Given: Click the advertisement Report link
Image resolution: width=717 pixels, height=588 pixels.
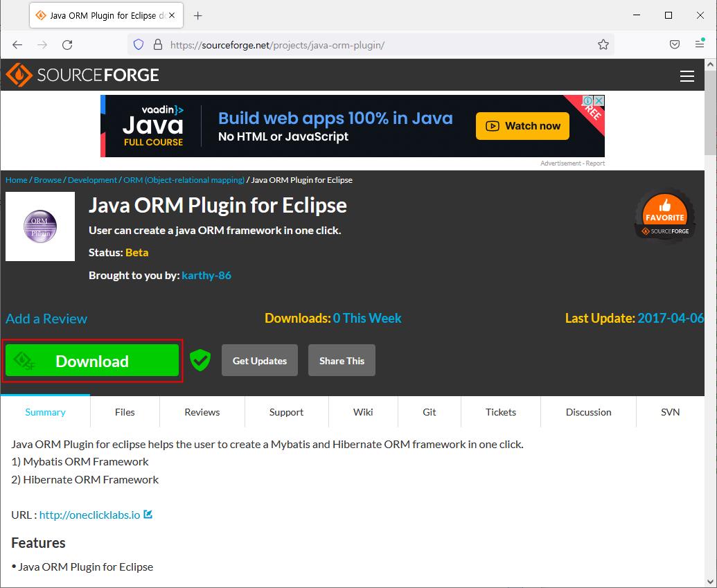Looking at the screenshot, I should (x=595, y=163).
